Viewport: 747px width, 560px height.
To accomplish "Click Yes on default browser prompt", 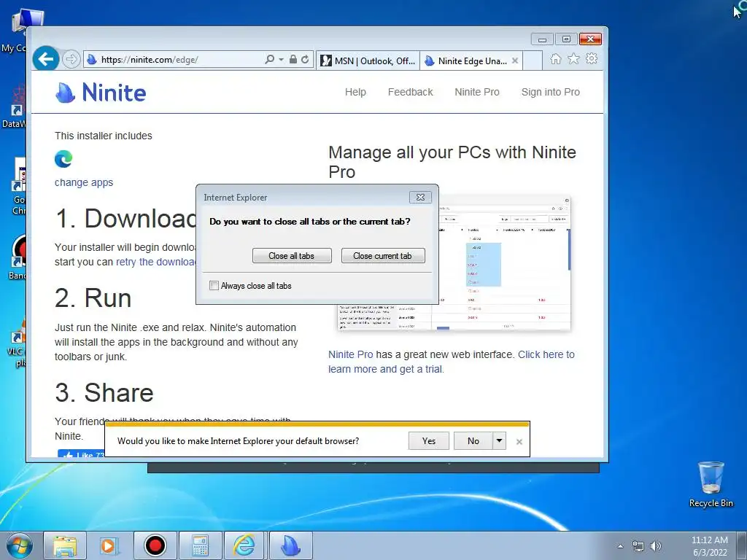I will 429,441.
